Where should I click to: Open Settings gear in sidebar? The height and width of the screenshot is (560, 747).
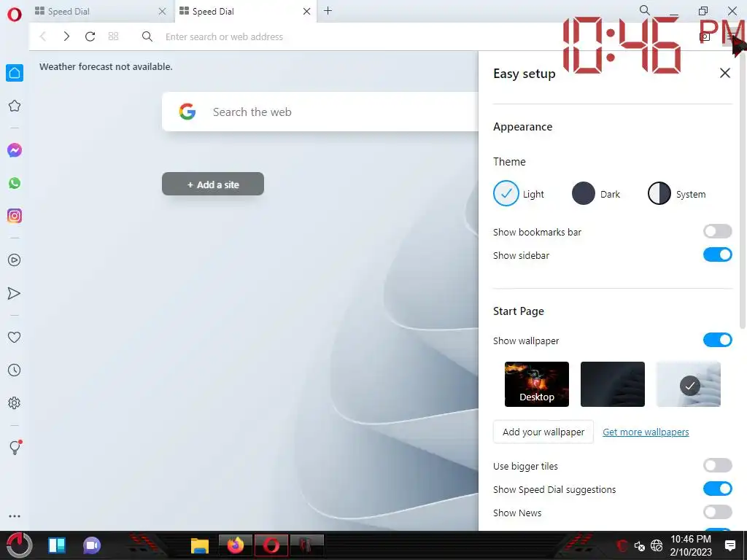pos(15,402)
